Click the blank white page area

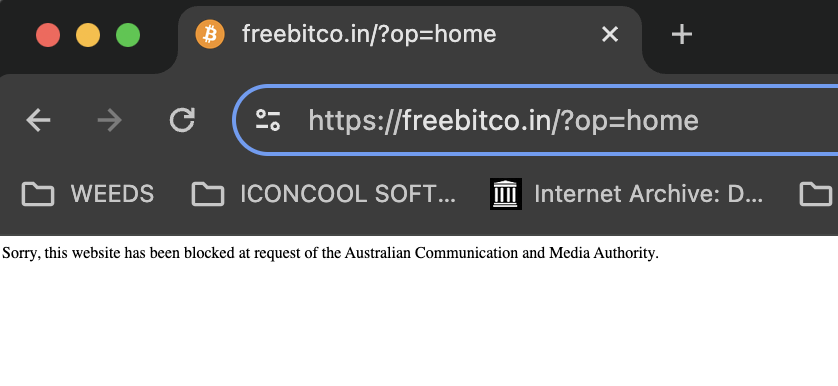419,326
